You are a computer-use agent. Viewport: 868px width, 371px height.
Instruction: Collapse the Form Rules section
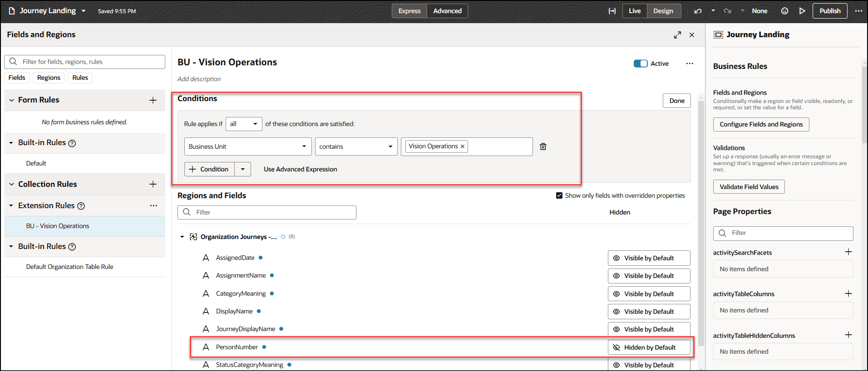[x=12, y=100]
